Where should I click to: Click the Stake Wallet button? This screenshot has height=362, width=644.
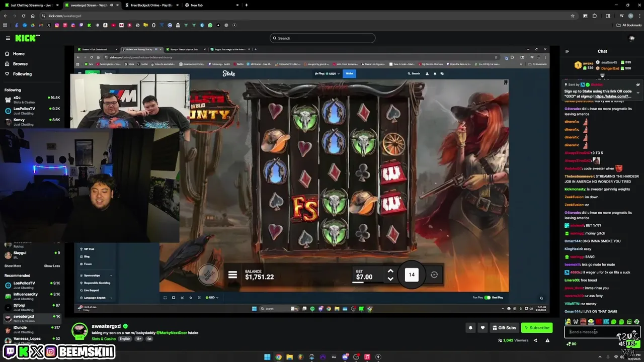click(x=350, y=73)
